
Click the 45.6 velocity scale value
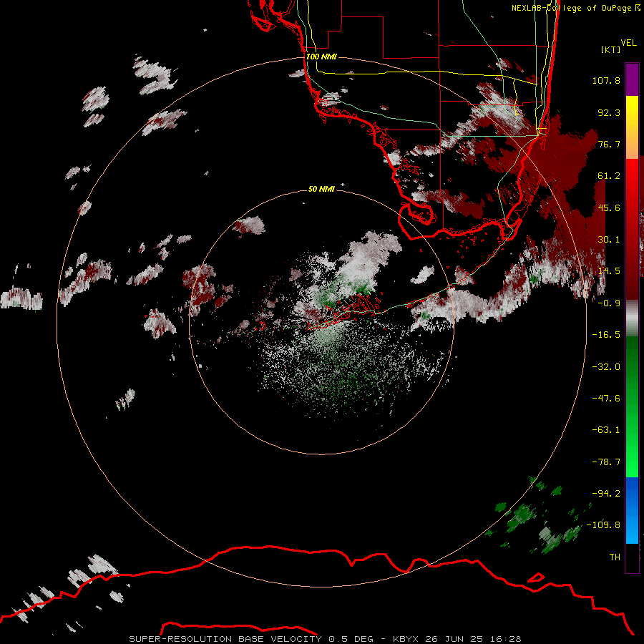coord(609,208)
